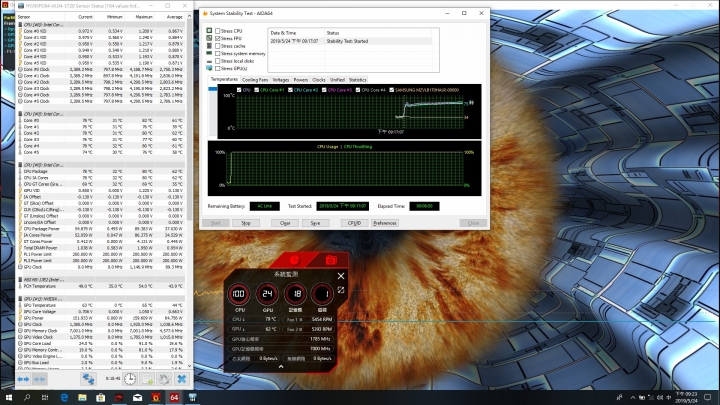The width and height of the screenshot is (720, 405).
Task: Click disk gauge showing 1
Action: point(322,294)
